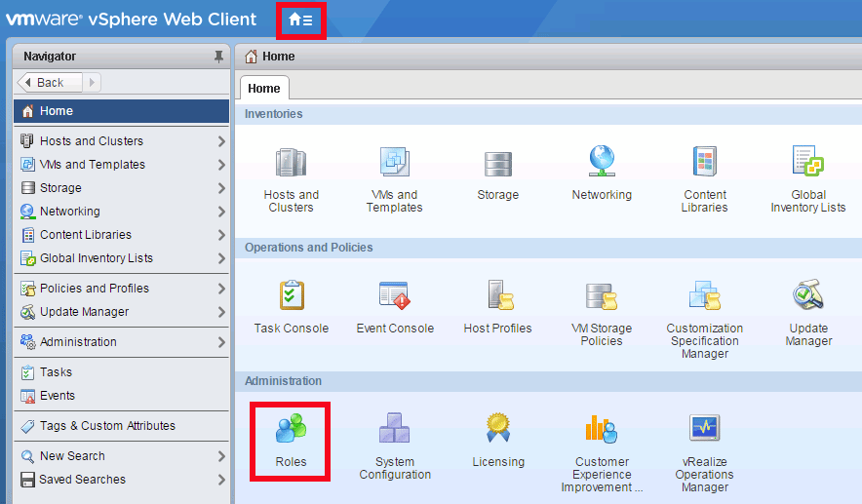Open Content Libraries icon in Inventories
Image resolution: width=862 pixels, height=504 pixels.
[x=705, y=163]
